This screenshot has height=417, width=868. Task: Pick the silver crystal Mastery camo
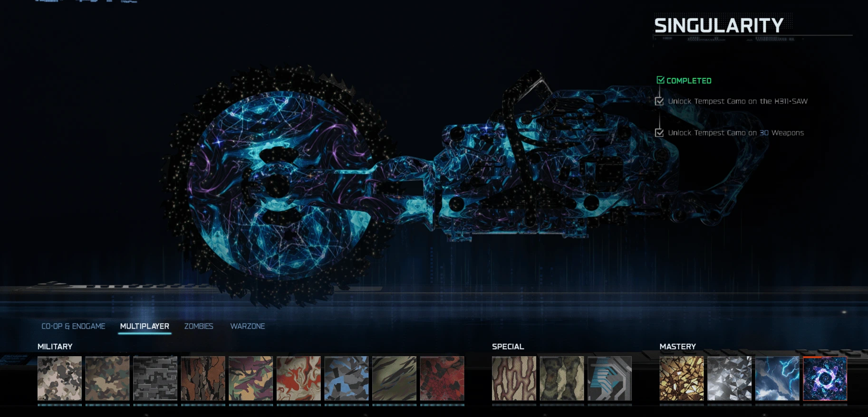(730, 379)
